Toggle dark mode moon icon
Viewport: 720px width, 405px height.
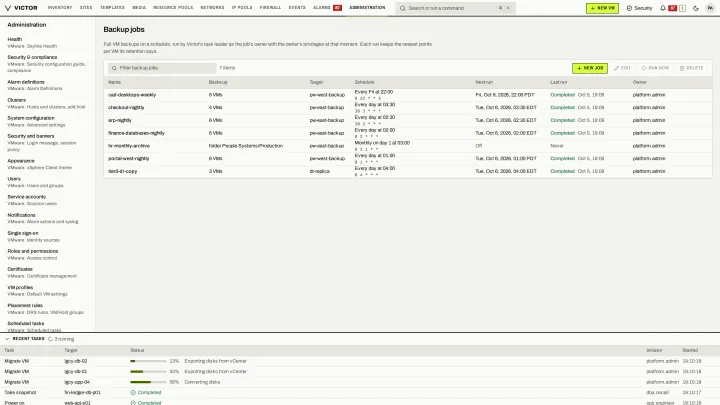tap(696, 8)
